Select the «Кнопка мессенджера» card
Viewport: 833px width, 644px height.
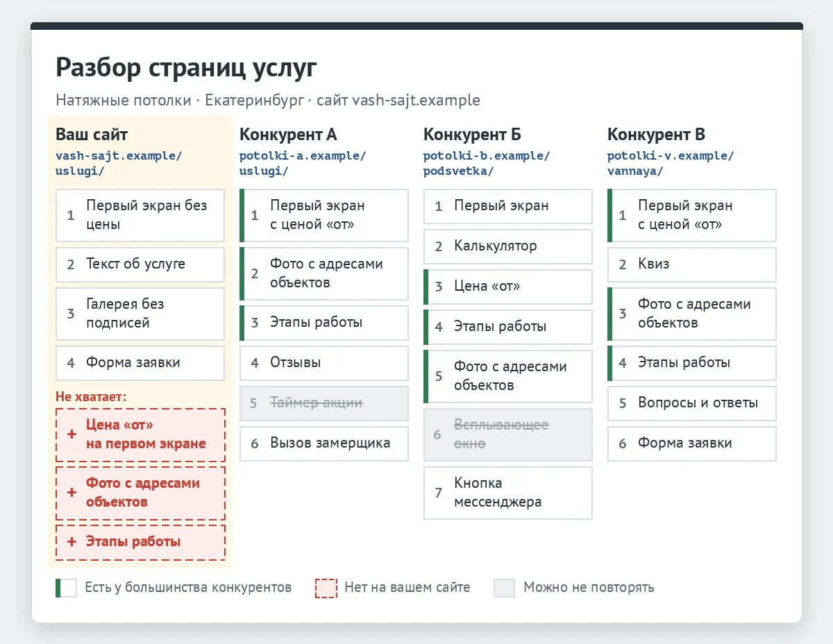tap(508, 493)
